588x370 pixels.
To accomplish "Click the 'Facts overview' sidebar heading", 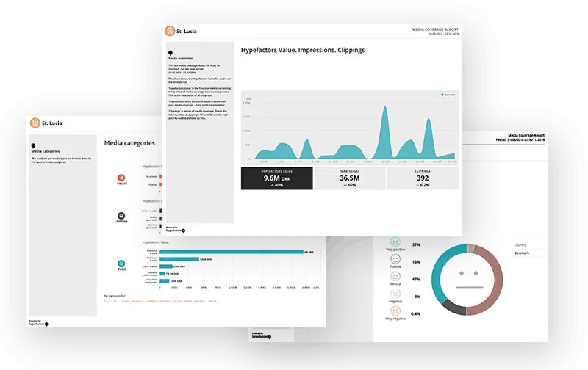I will tap(181, 59).
